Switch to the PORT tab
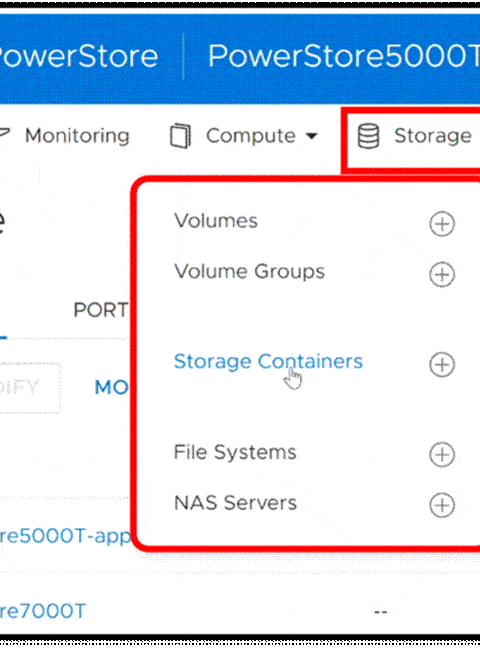This screenshot has height=652, width=480. pos(101,310)
